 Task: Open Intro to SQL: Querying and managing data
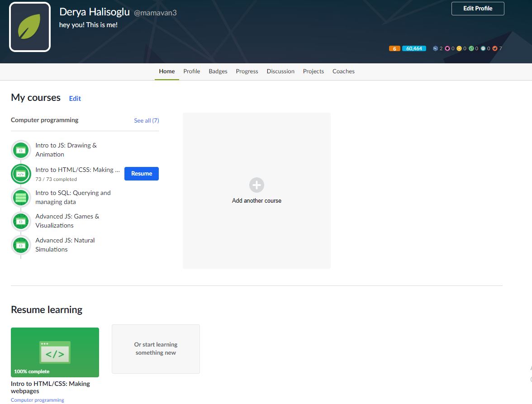click(x=73, y=197)
